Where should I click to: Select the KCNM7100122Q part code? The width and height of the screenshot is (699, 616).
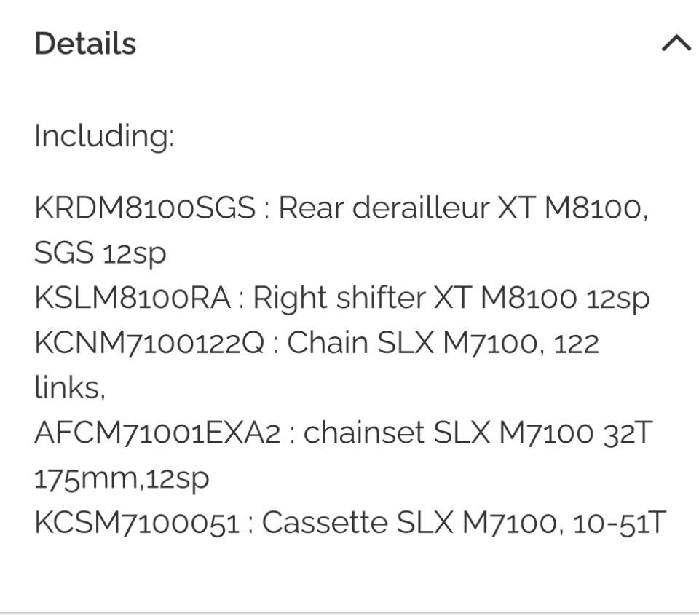pyautogui.click(x=150, y=343)
